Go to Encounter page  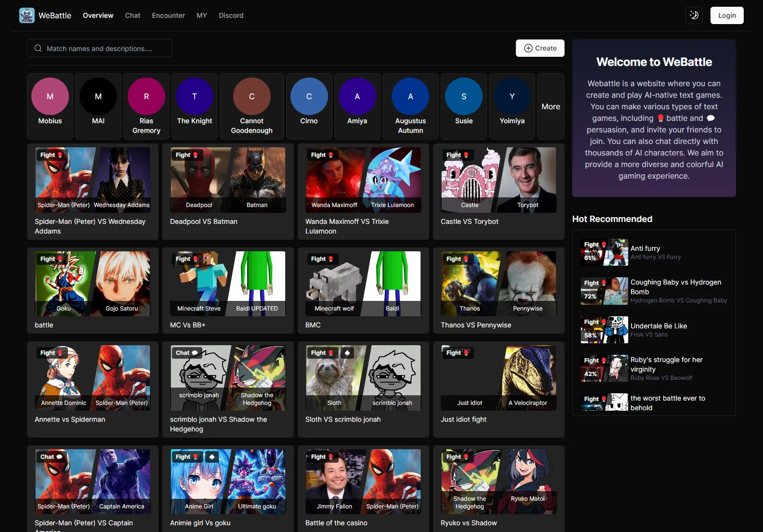[x=169, y=15]
